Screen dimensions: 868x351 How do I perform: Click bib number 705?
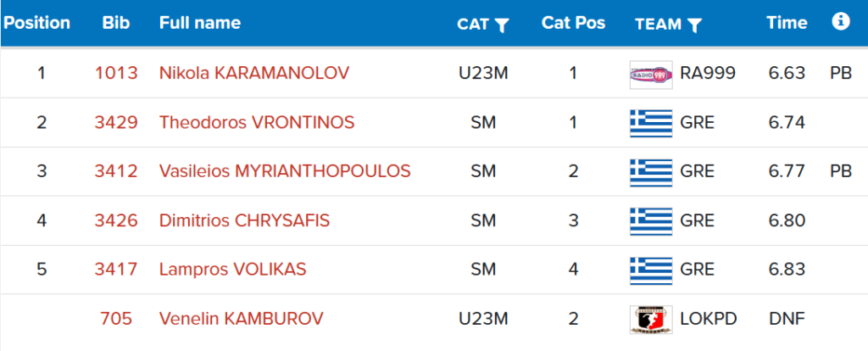pos(116,319)
